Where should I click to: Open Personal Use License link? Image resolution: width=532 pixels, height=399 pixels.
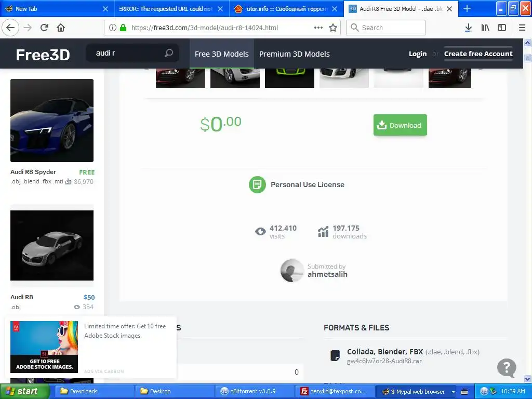click(308, 184)
